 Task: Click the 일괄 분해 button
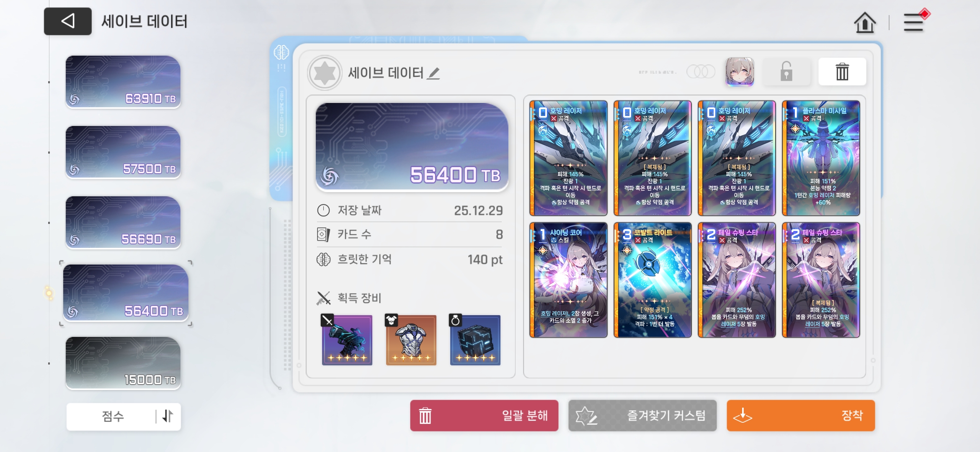click(x=484, y=416)
